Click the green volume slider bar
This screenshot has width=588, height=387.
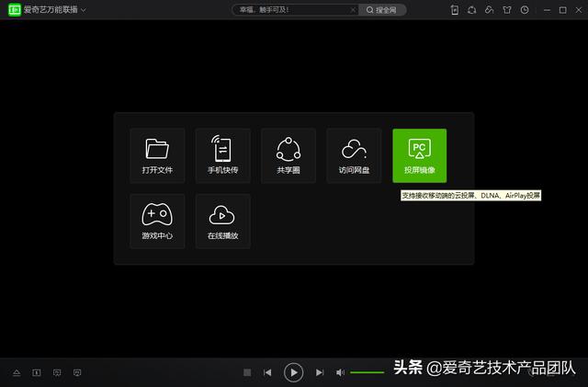367,372
